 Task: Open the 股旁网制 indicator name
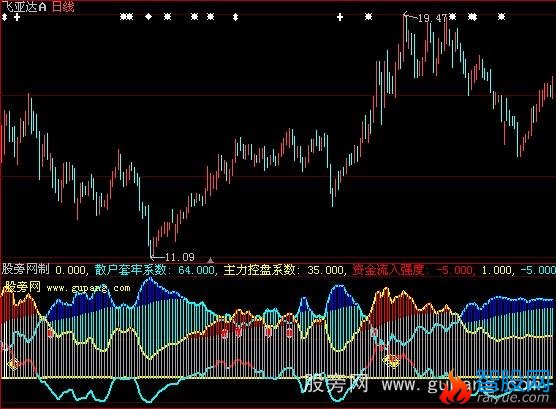tap(26, 269)
